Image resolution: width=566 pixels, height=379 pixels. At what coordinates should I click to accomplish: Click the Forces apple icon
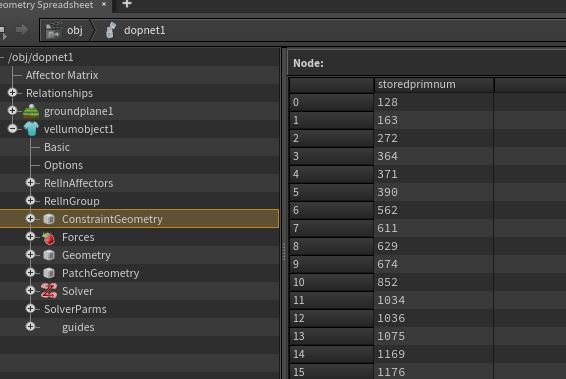pos(49,238)
